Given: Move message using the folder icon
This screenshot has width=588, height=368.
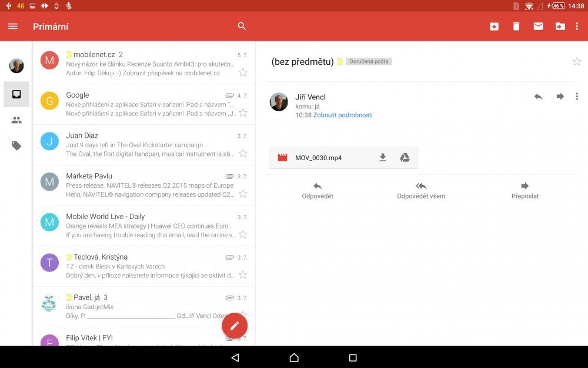Looking at the screenshot, I should click(560, 26).
